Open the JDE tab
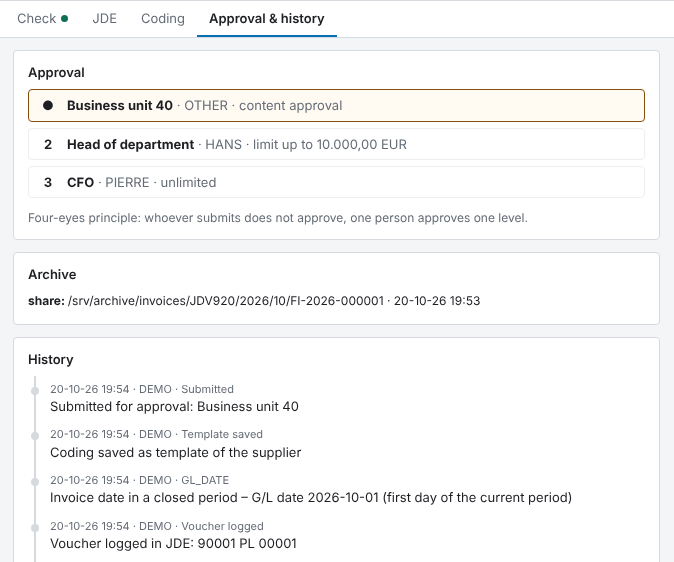Image resolution: width=674 pixels, height=562 pixels. pyautogui.click(x=104, y=18)
